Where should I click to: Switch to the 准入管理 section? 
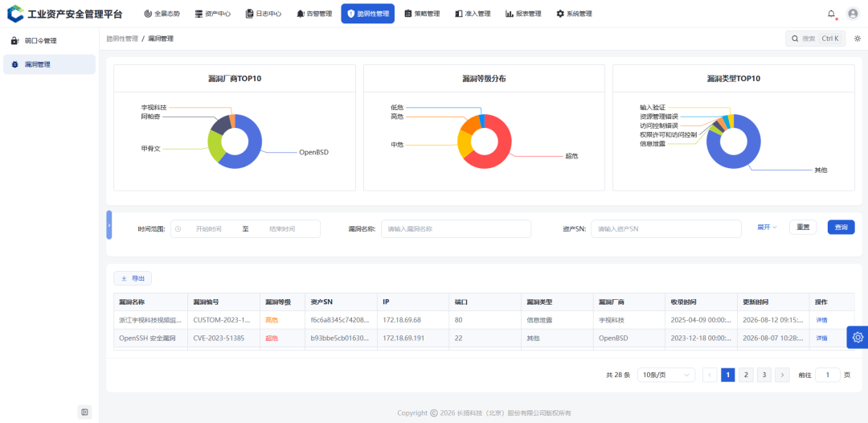(473, 14)
